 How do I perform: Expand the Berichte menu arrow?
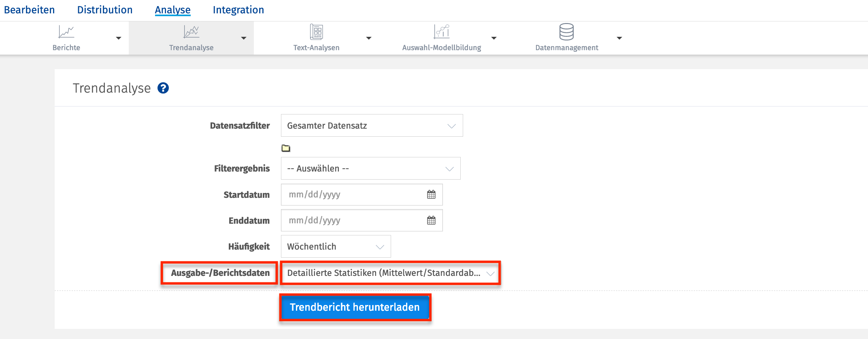(119, 38)
